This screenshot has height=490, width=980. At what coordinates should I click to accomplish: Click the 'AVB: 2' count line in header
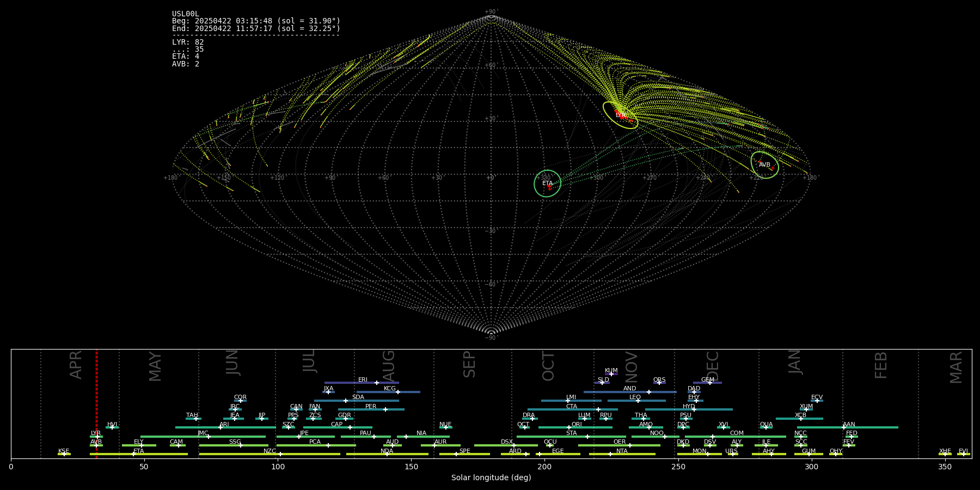[186, 64]
